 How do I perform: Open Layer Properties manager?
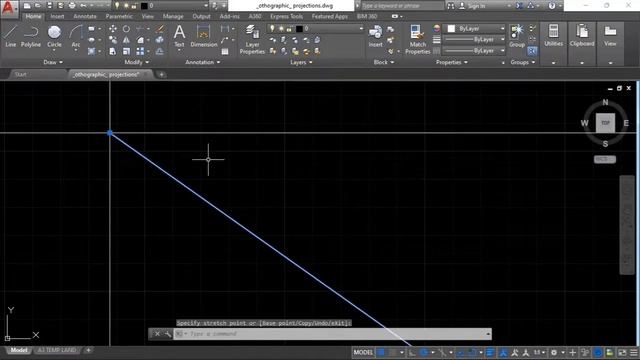[252, 39]
